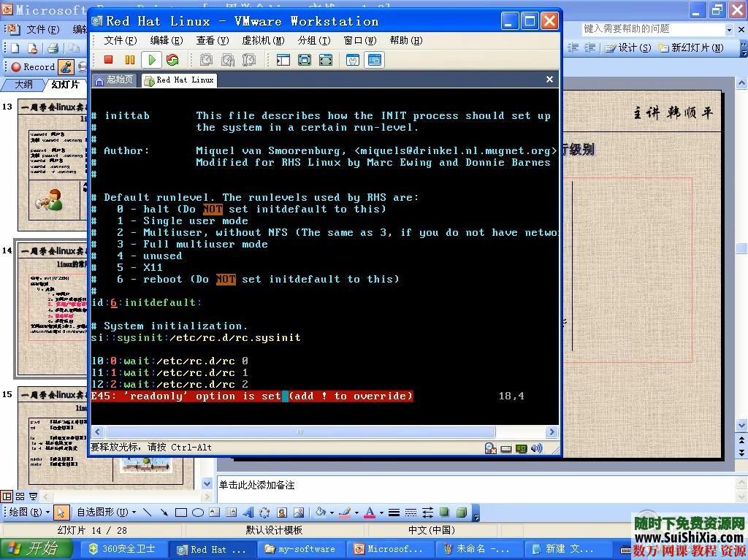Viewport: 748px width, 560px height.
Task: Mute the VM speaker in status bar
Action: tap(537, 448)
